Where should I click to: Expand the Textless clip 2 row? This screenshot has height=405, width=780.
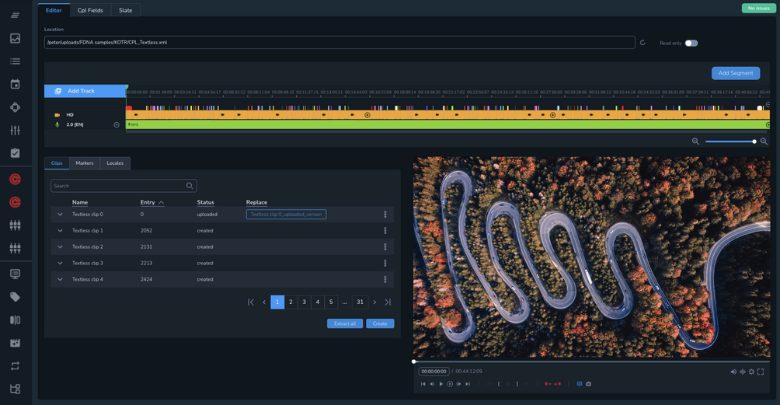click(59, 246)
